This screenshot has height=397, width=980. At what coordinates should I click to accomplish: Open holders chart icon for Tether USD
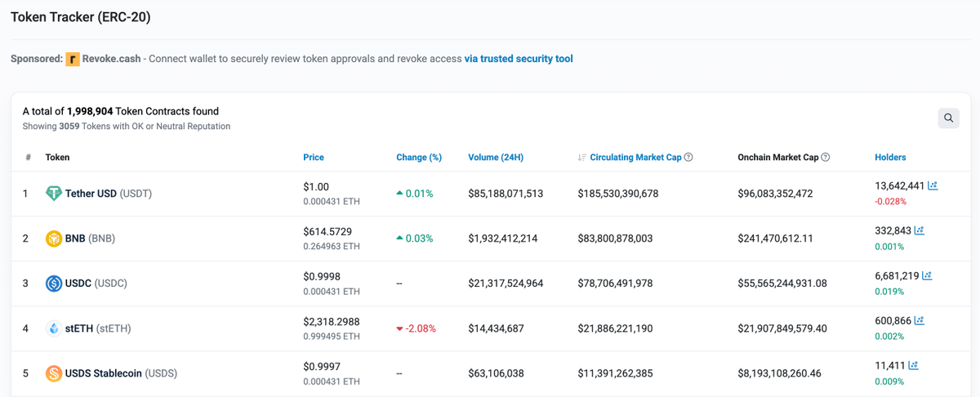(933, 186)
